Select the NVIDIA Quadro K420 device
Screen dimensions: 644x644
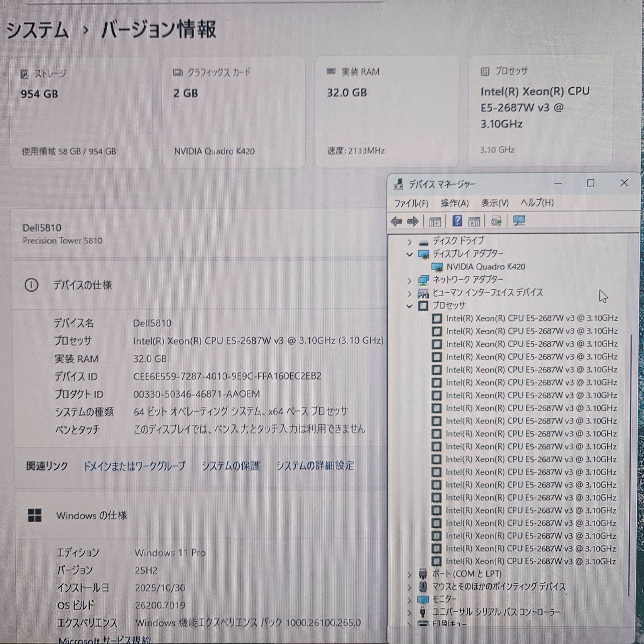click(485, 267)
